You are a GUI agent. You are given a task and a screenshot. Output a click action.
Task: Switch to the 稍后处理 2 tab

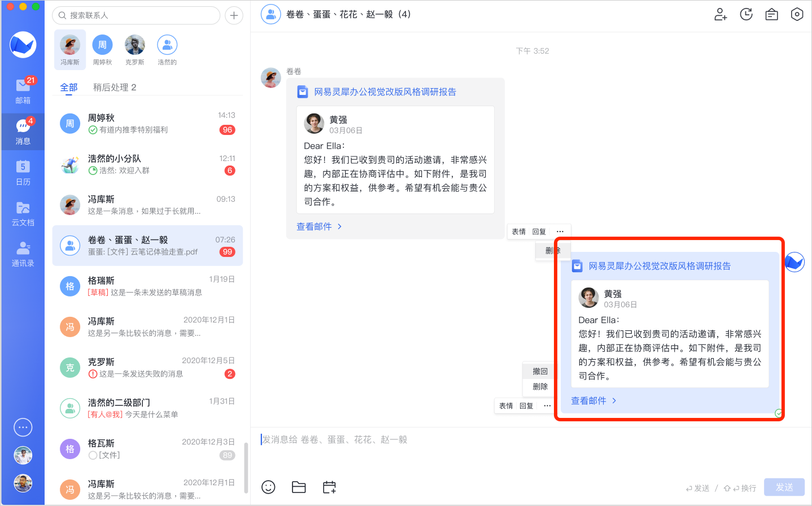pyautogui.click(x=115, y=88)
